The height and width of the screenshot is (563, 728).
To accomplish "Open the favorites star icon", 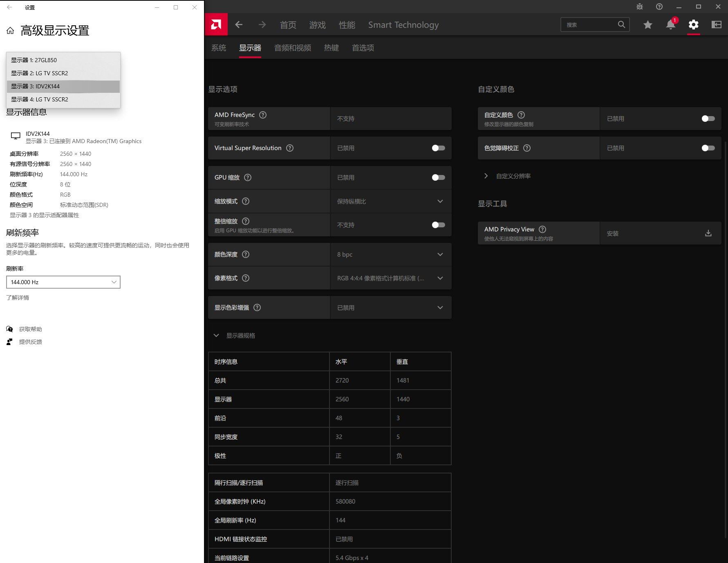I will click(647, 25).
